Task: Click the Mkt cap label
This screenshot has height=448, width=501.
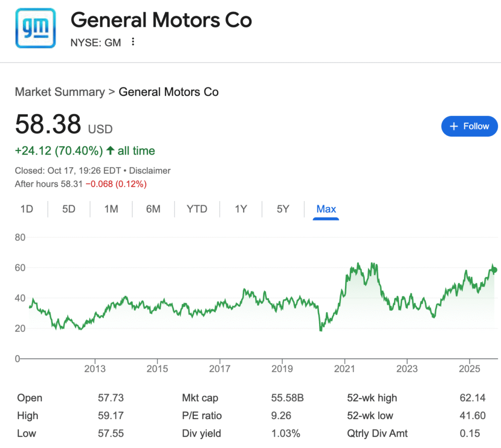Action: 200,398
